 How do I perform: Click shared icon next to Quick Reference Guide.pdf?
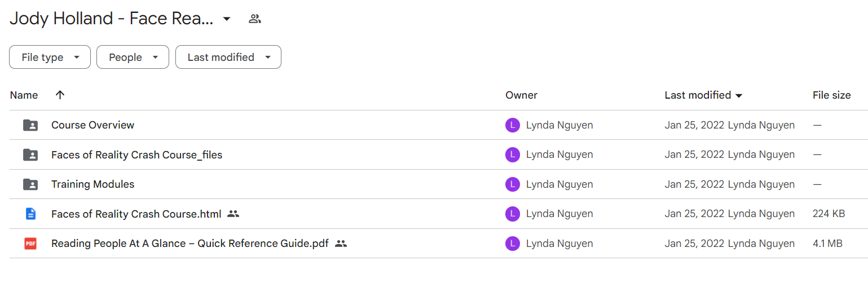point(341,244)
